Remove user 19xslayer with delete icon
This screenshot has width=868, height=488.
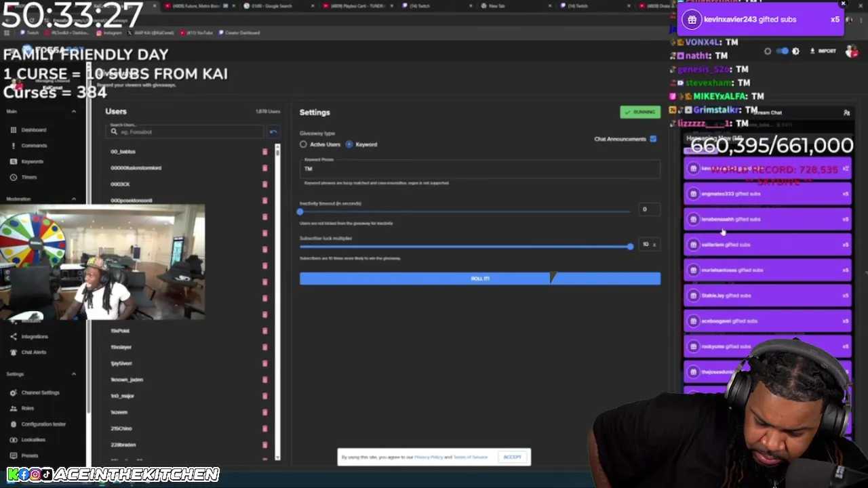[264, 347]
